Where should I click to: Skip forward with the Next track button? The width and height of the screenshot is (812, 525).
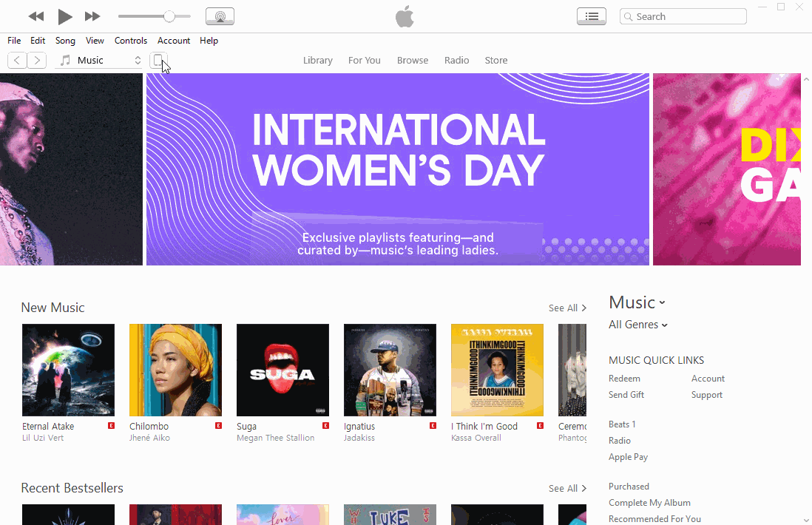(92, 16)
